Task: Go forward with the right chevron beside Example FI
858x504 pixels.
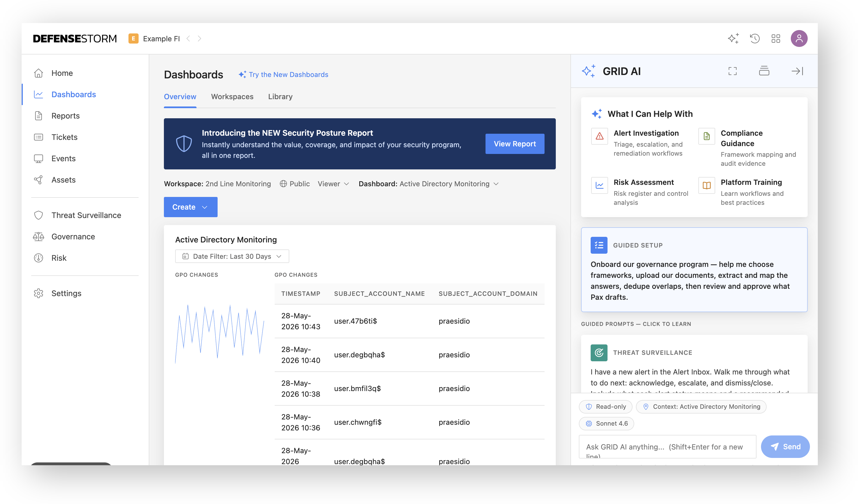Action: 199,38
